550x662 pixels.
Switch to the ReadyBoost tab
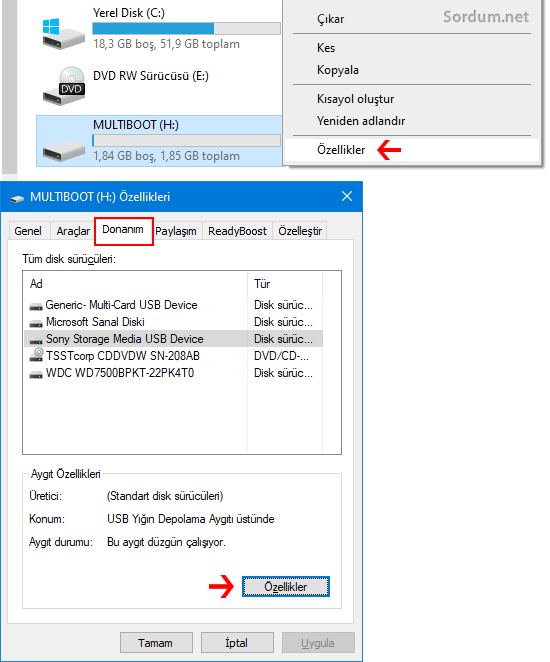point(237,231)
